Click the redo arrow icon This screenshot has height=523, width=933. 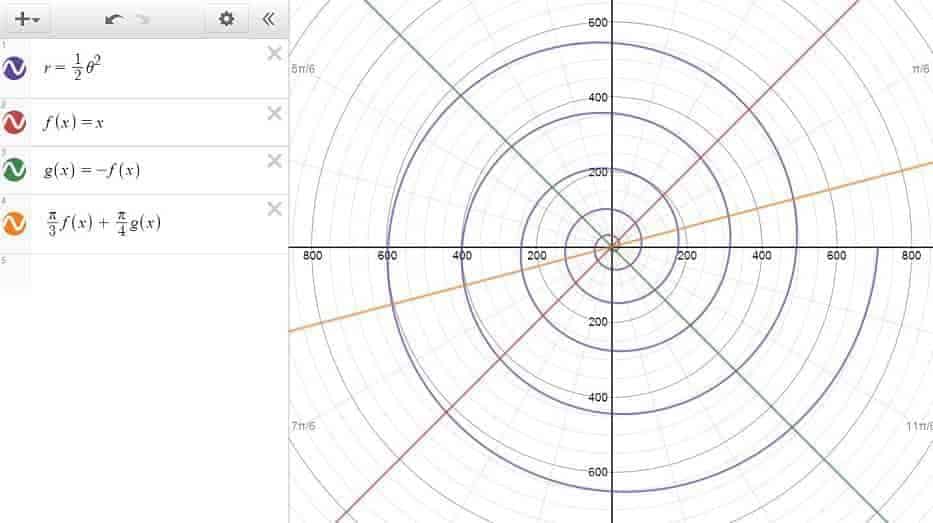(x=143, y=19)
